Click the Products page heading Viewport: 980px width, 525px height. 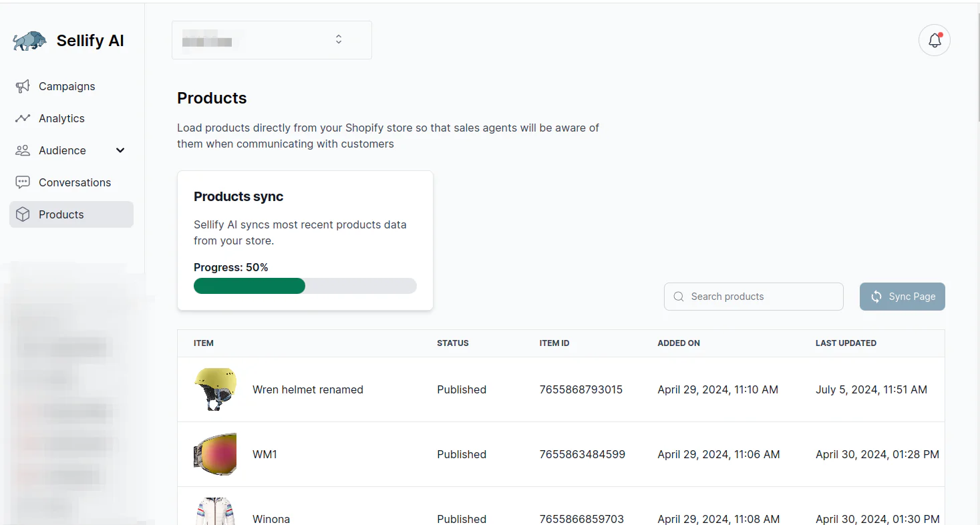tap(212, 98)
